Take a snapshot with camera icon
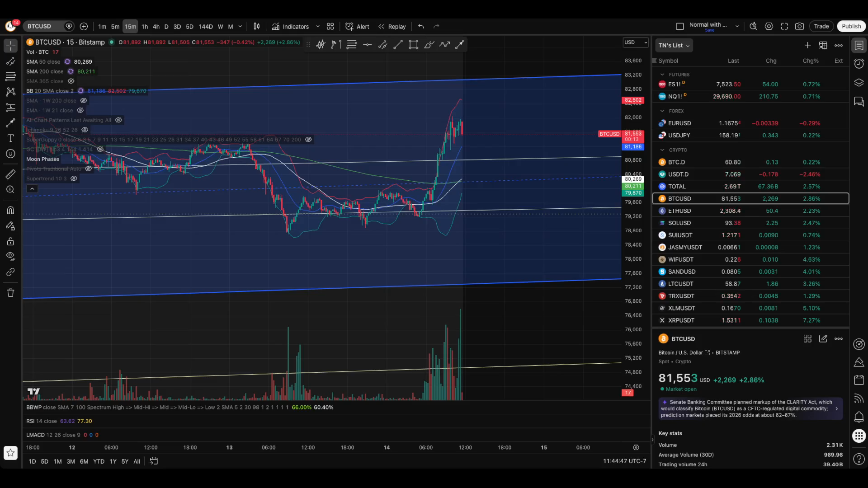868x488 pixels. [x=800, y=27]
